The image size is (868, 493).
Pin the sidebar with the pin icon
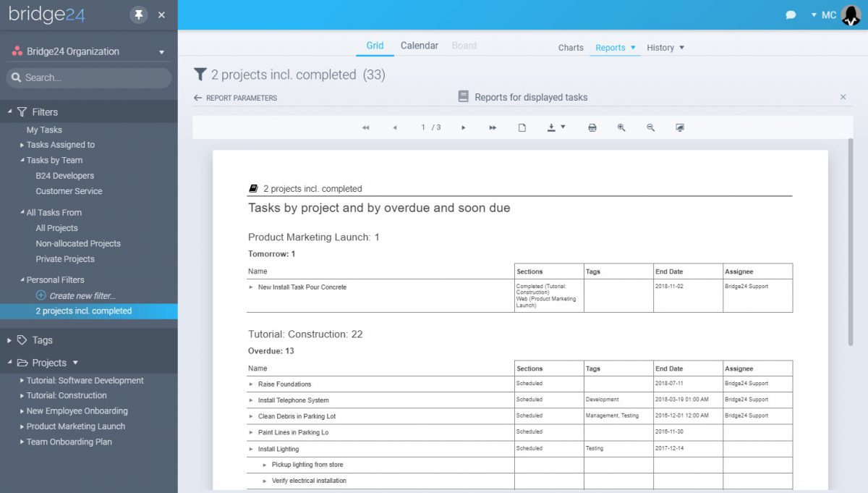coord(139,14)
